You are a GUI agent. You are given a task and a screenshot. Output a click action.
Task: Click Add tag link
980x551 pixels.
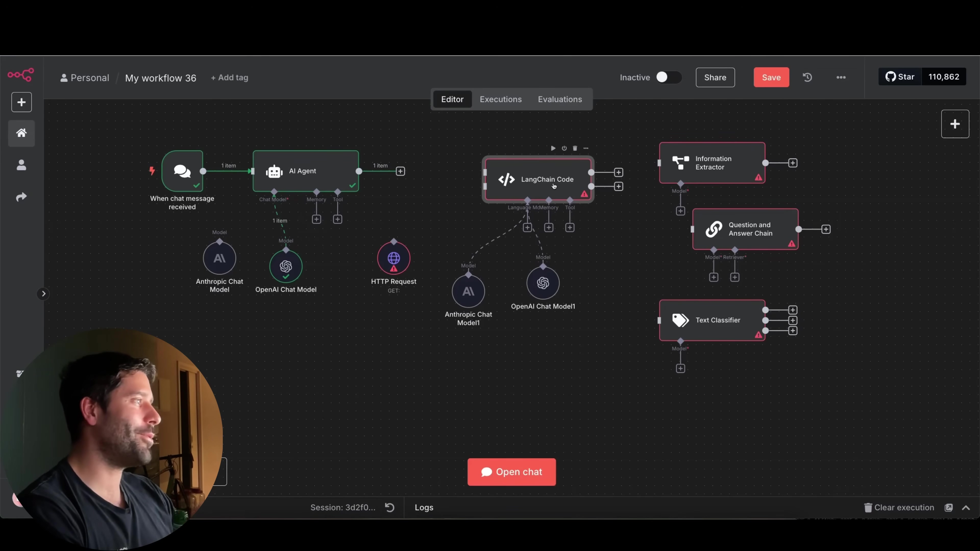[229, 78]
